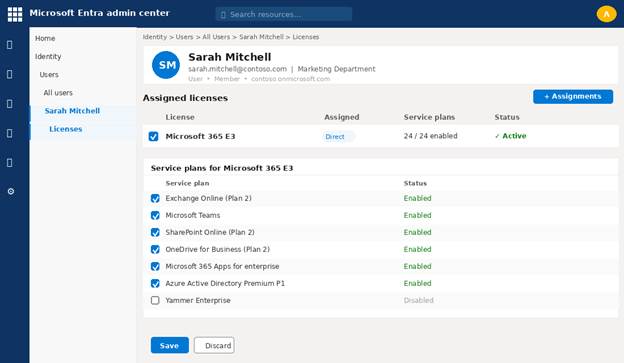Click the Users breadcrumb link
This screenshot has width=624, height=363.
click(x=184, y=37)
